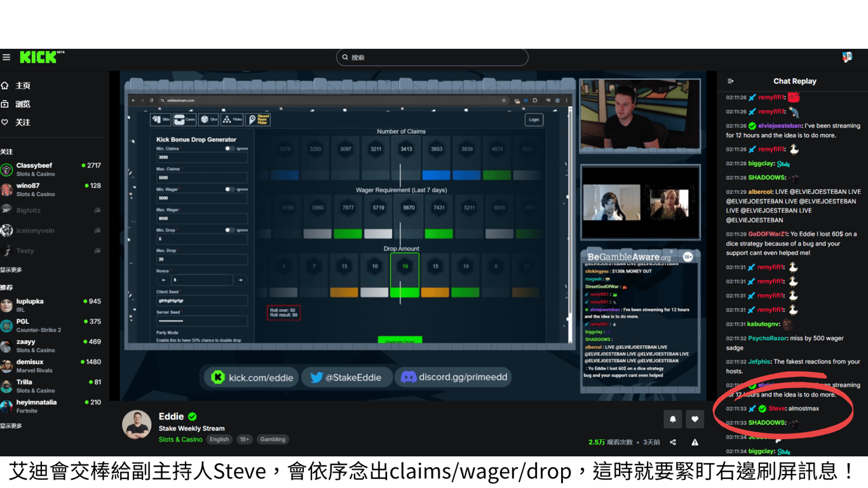Click the streamed browser's back arrow
Screen dimensions: 868x488
pos(133,100)
